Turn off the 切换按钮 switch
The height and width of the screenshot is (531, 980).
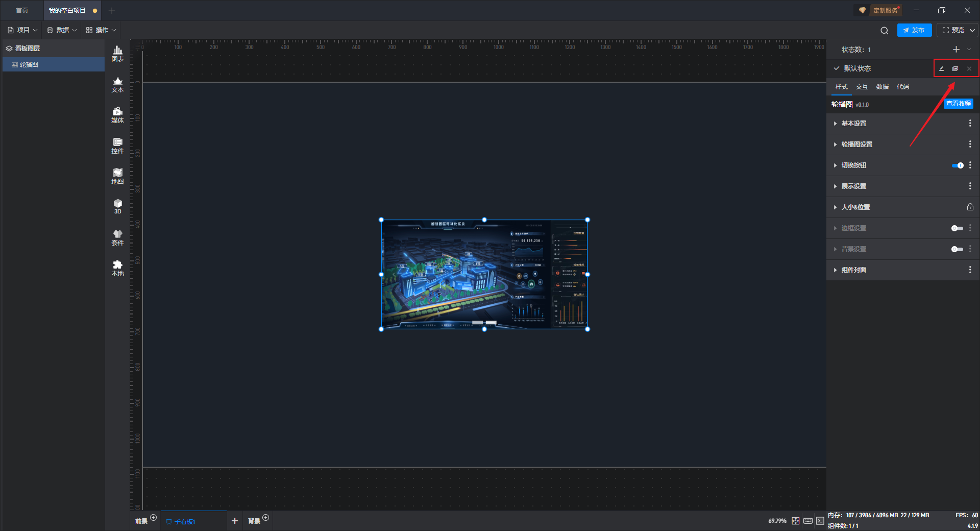[x=958, y=165]
